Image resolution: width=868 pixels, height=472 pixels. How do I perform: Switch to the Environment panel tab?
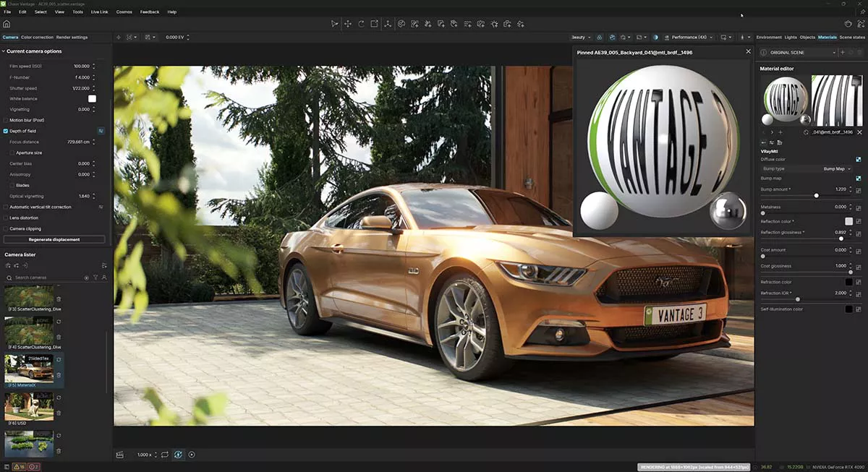pyautogui.click(x=768, y=37)
